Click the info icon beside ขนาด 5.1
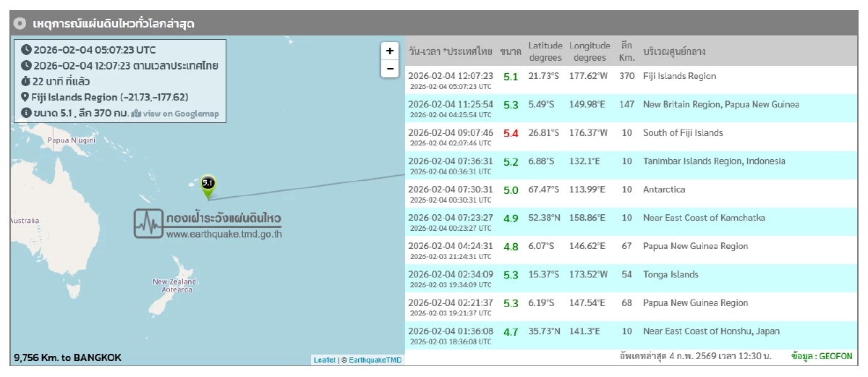Image resolution: width=868 pixels, height=377 pixels. [x=26, y=113]
